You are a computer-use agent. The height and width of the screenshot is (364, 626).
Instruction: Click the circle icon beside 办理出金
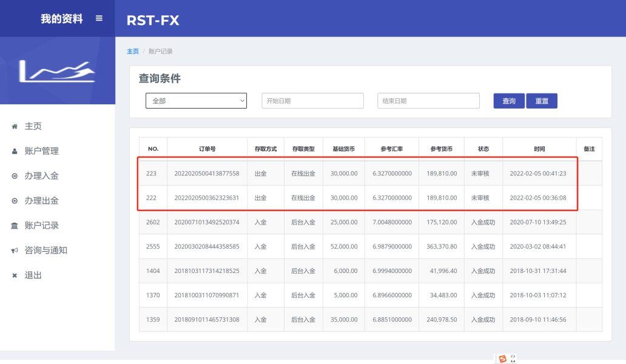click(x=15, y=201)
